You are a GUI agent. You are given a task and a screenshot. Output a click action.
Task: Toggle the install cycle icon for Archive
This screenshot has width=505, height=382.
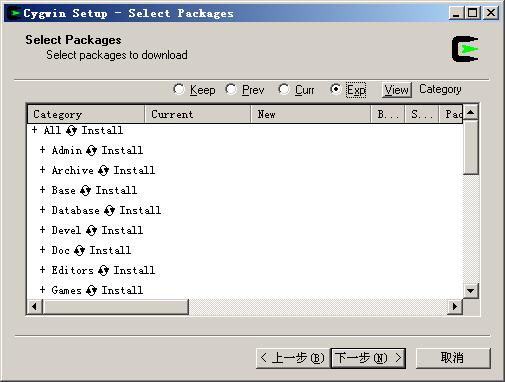[103, 171]
